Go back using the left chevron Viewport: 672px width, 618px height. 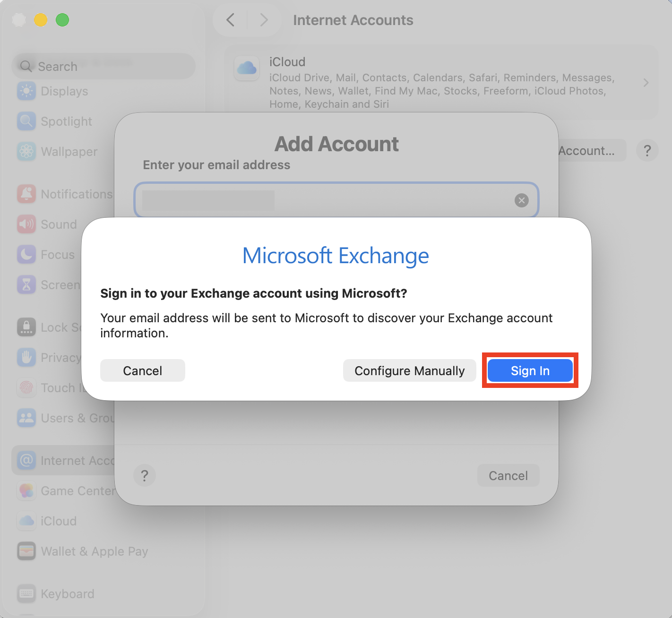click(x=230, y=20)
